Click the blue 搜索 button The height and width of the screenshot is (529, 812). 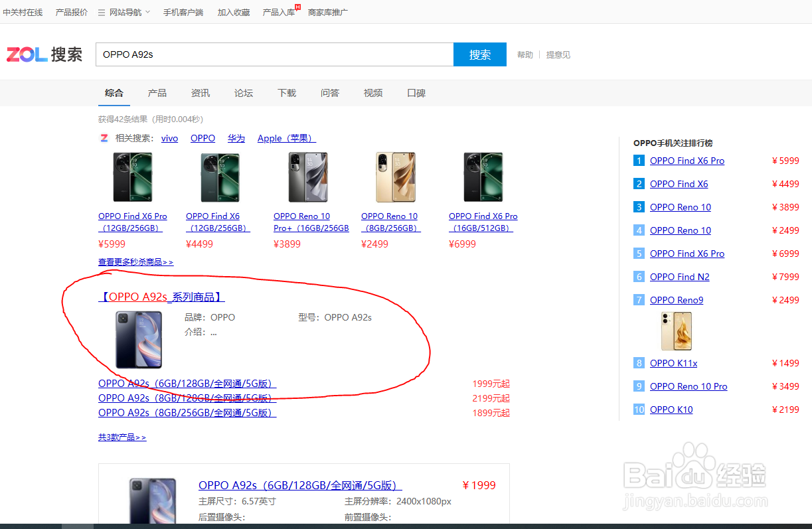(x=480, y=54)
